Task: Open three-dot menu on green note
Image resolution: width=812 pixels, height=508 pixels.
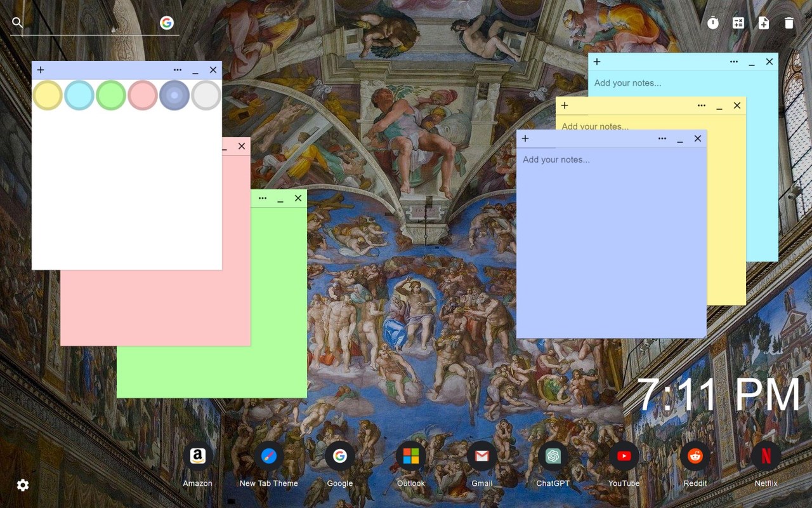Action: pyautogui.click(x=263, y=198)
